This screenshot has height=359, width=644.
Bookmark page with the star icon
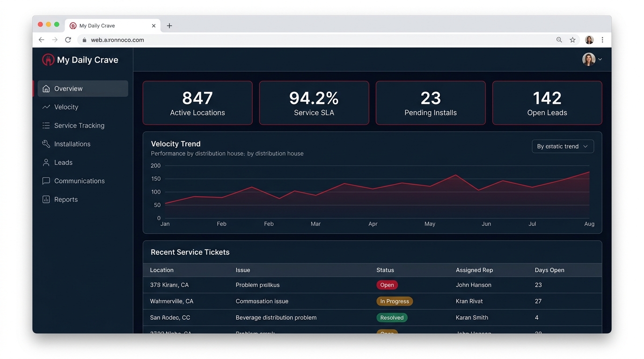point(572,40)
